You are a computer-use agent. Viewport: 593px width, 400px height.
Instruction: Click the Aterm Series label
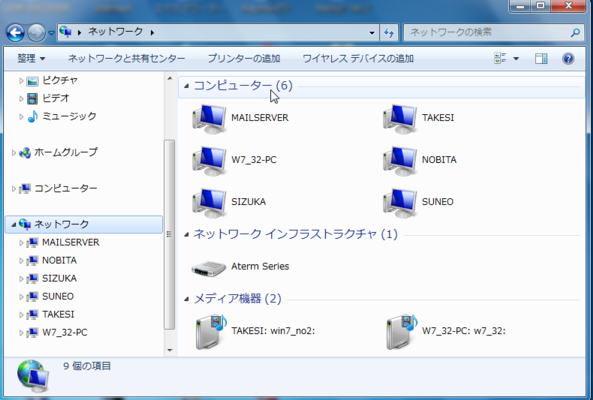pos(260,267)
